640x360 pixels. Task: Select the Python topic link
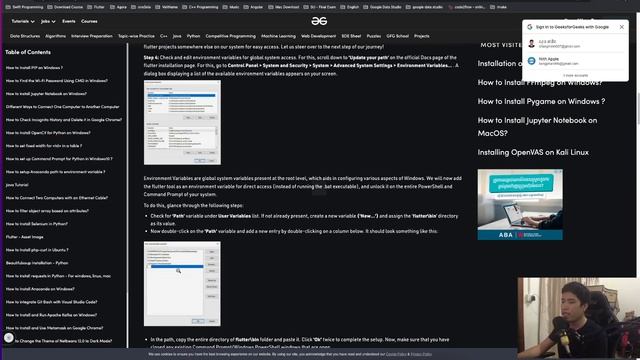193,36
